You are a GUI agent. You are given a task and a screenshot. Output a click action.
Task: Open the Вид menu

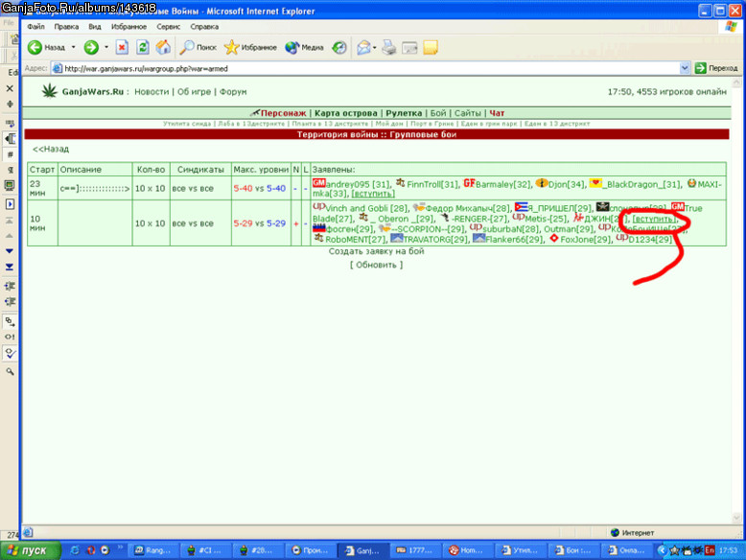point(95,27)
